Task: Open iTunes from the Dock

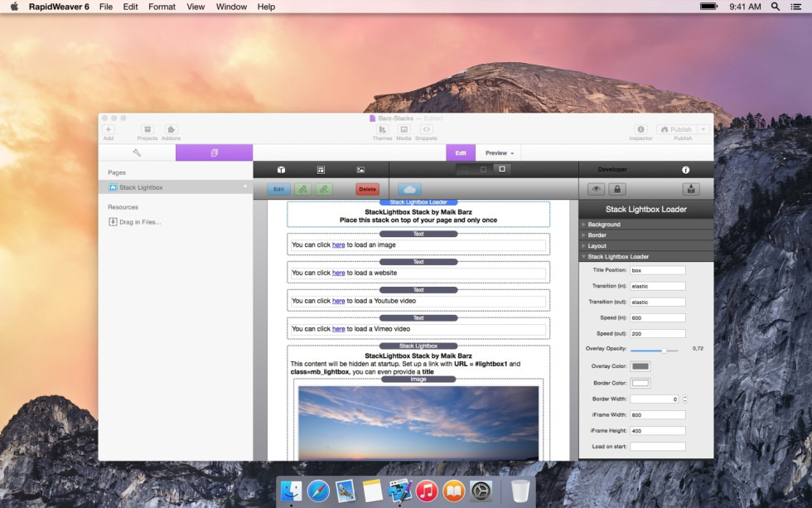Action: click(x=427, y=491)
